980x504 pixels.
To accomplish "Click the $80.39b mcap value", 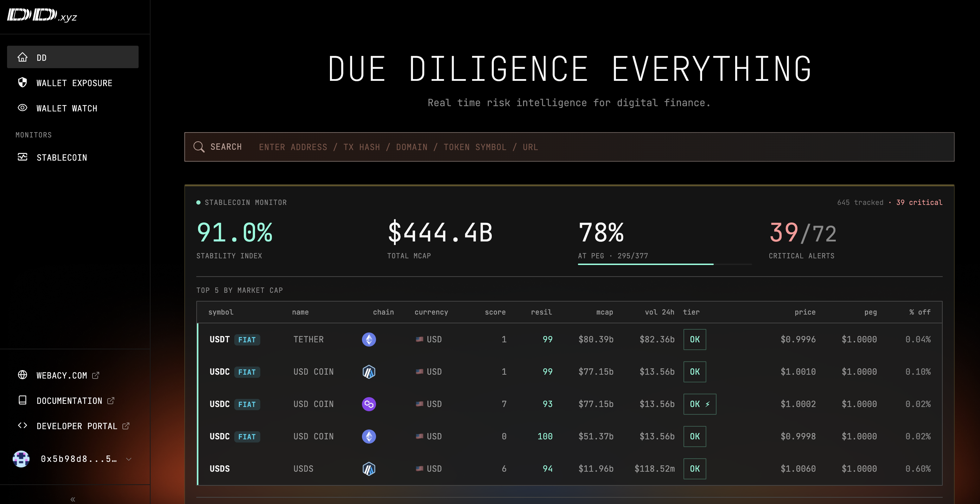I will tap(596, 340).
